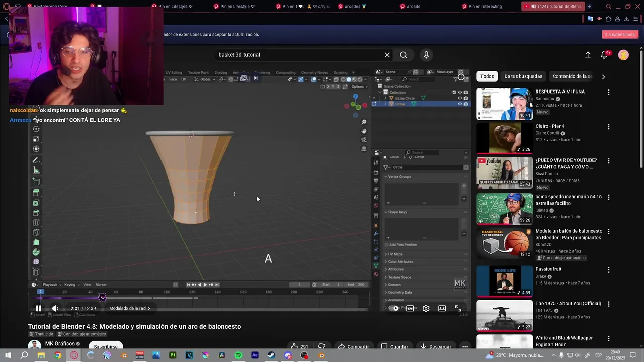Open the options menu for 'Passionfruit'
Image resolution: width=644 pixels, height=362 pixels.
[x=609, y=270]
